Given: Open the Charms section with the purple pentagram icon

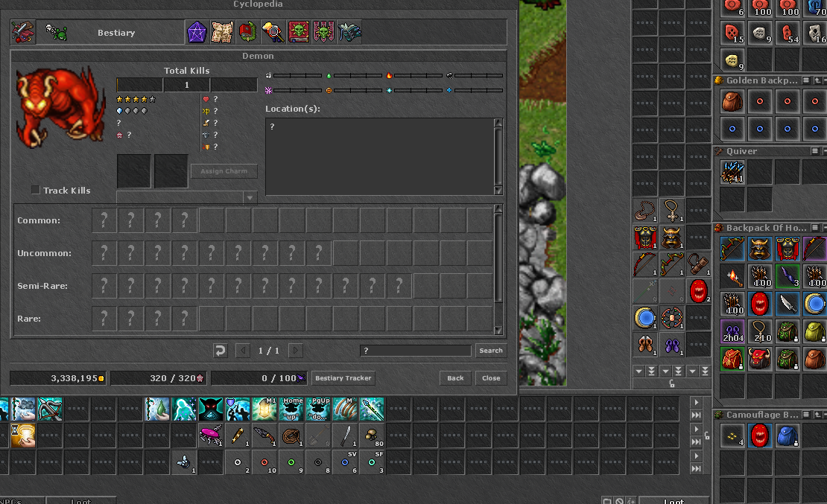Looking at the screenshot, I should [x=195, y=32].
